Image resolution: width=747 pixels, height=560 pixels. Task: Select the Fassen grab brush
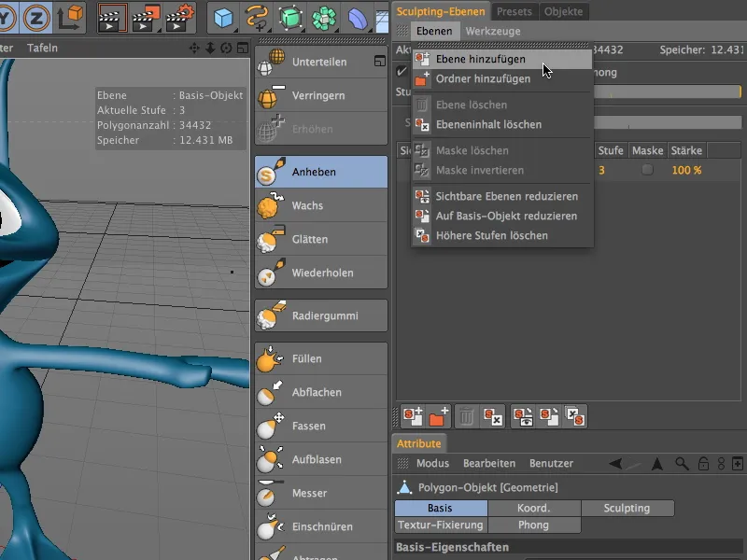320,426
